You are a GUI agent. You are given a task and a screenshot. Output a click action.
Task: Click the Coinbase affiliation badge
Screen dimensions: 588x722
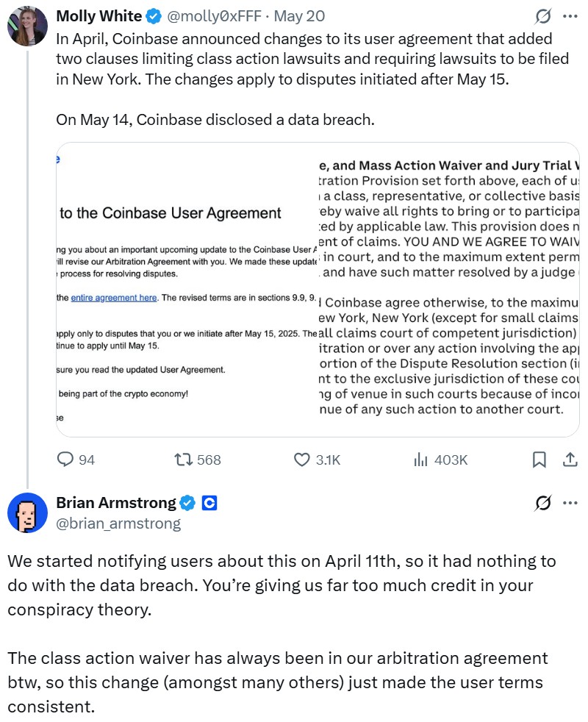point(209,504)
